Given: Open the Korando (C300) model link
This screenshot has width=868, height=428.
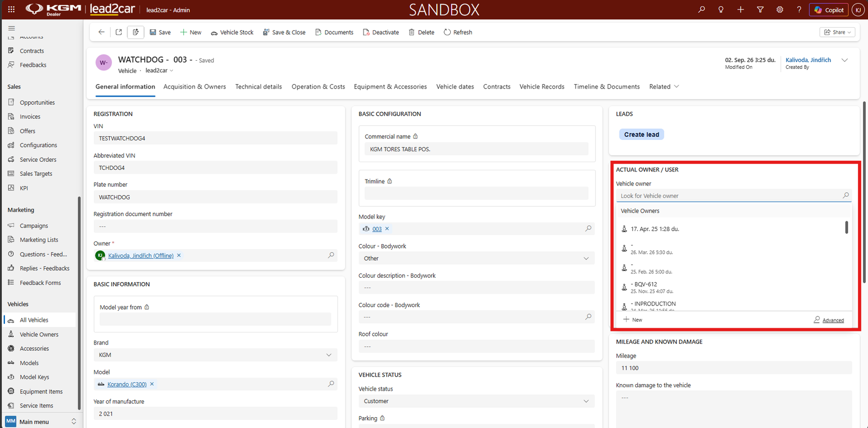Looking at the screenshot, I should click(x=127, y=384).
